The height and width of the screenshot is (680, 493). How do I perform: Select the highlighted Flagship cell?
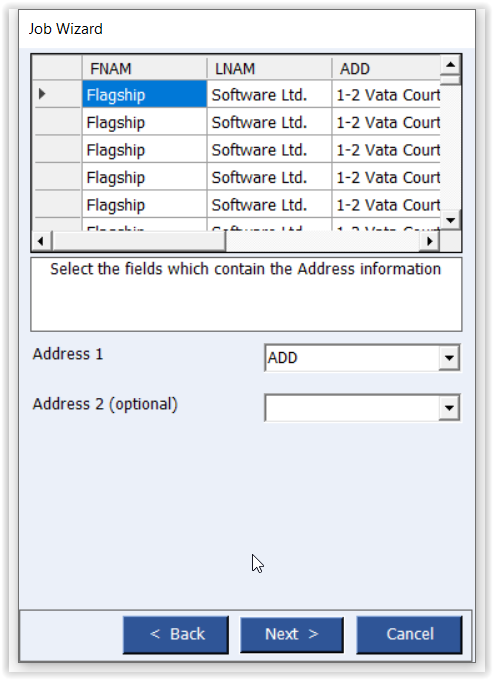(144, 94)
